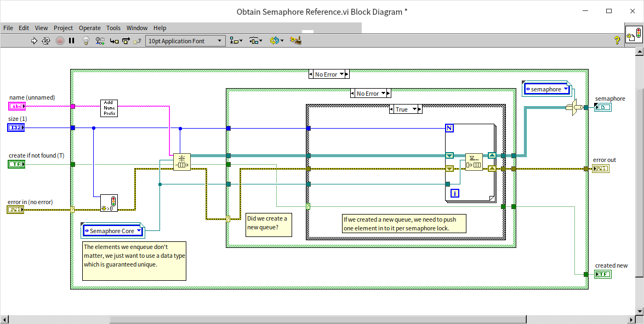The image size is (644, 324).
Task: Click the VI icon in top-right corner
Action: click(633, 34)
